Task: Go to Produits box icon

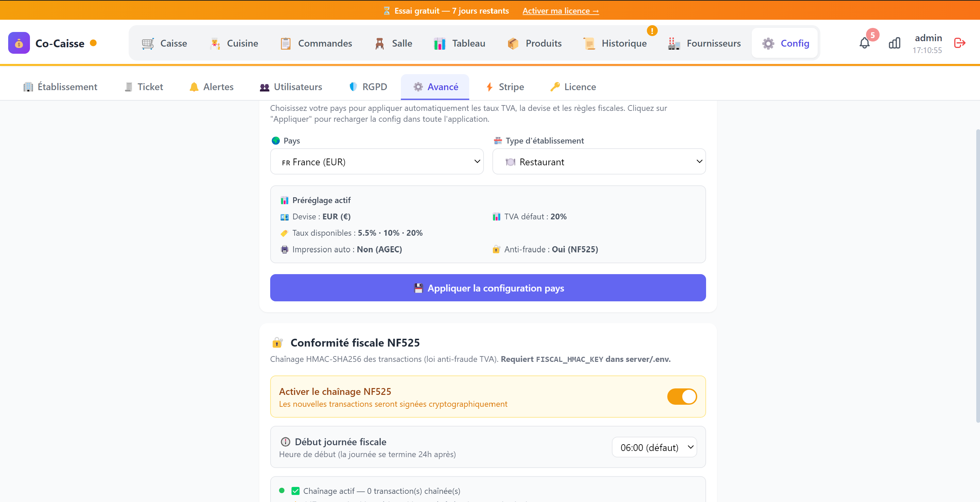Action: pos(513,44)
